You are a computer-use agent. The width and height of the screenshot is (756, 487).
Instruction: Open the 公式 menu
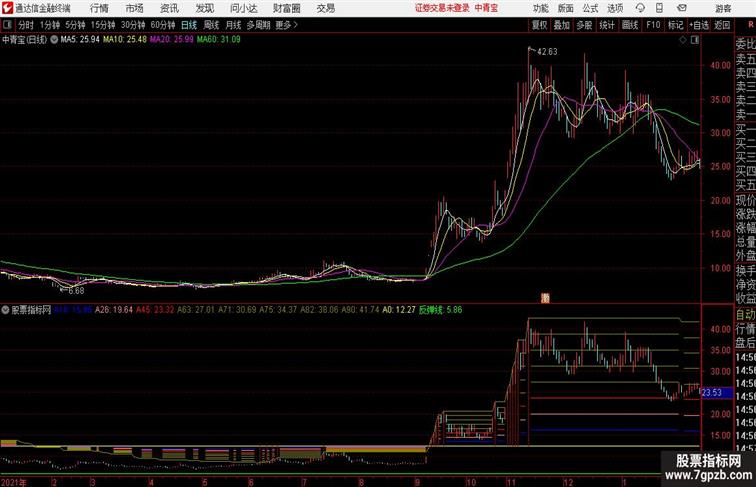[591, 8]
